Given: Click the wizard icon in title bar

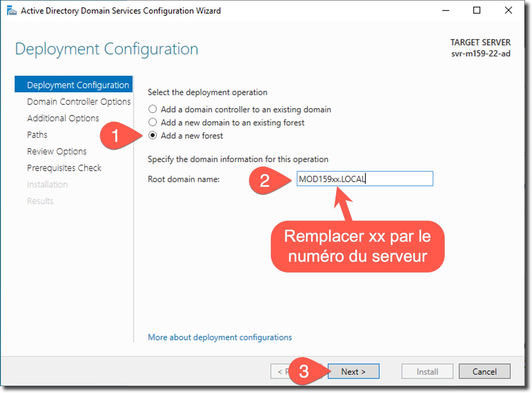Looking at the screenshot, I should tap(12, 11).
